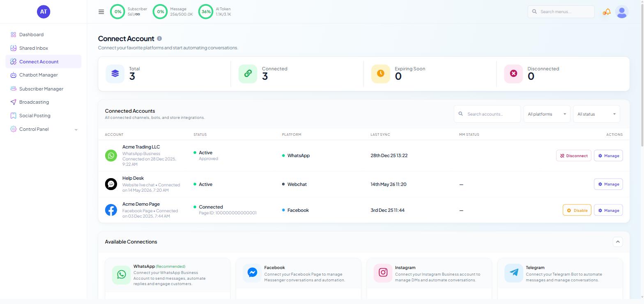Click Page ID 100000000000001 text
This screenshot has height=304, width=644.
228,213
